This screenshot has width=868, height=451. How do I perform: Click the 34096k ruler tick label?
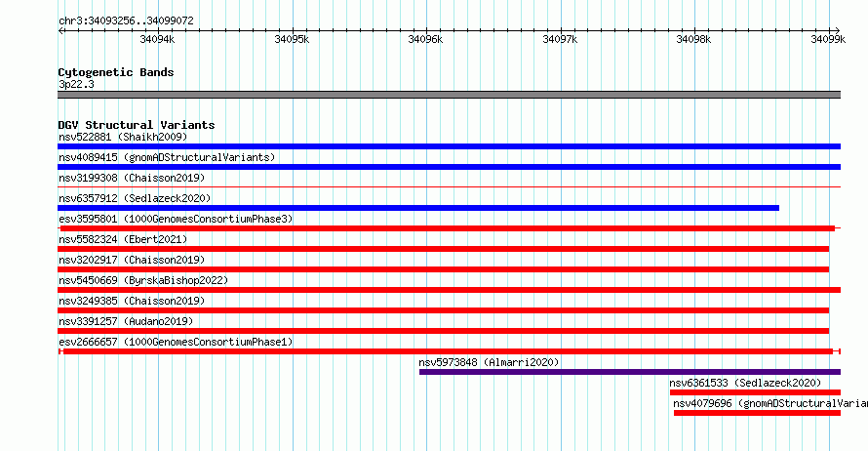coord(425,39)
